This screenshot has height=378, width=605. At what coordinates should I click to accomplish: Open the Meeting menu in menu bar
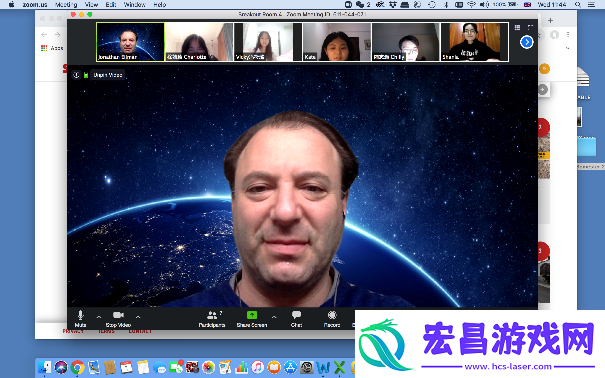[x=66, y=5]
